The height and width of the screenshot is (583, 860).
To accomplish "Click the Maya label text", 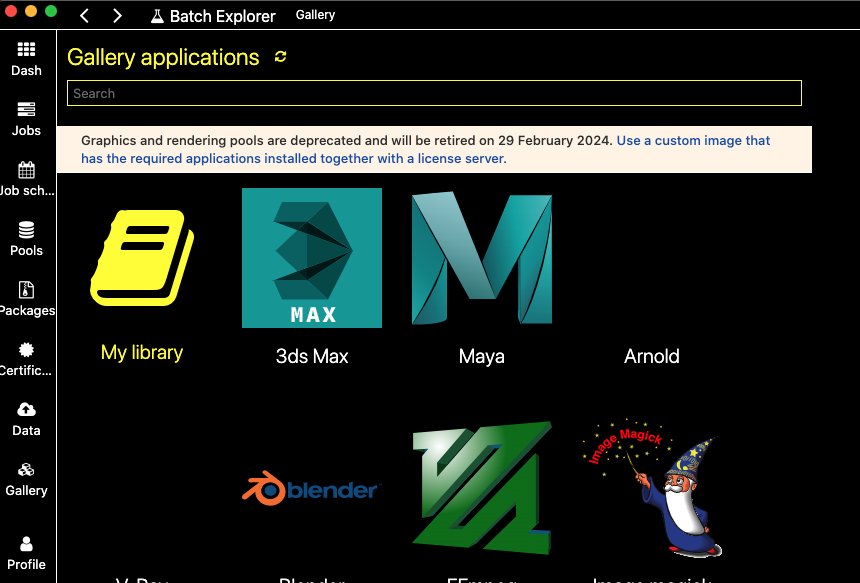I will [482, 356].
